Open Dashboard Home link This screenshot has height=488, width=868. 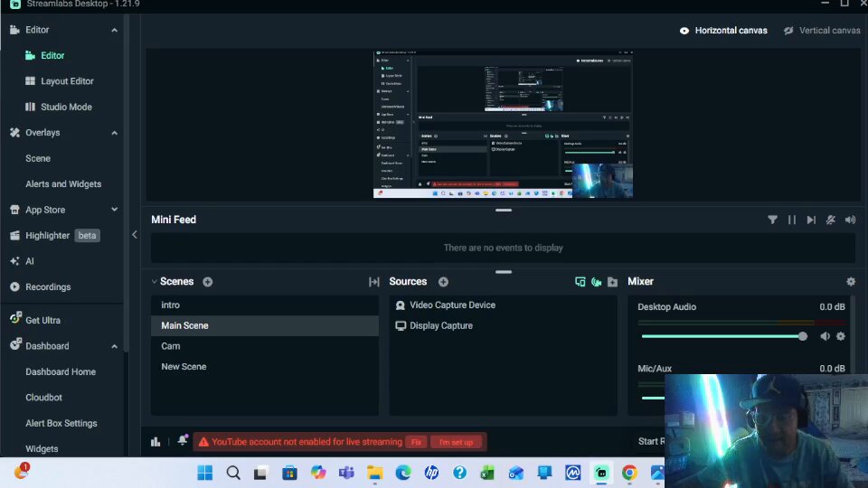pos(61,371)
